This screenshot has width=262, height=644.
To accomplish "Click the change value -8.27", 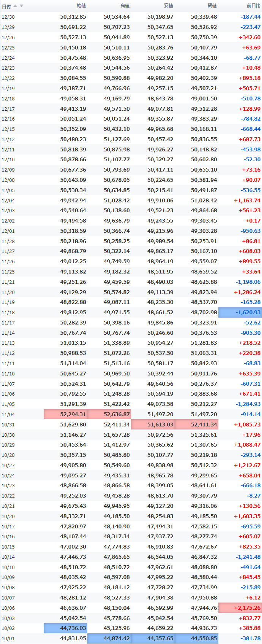I will coord(253,496).
